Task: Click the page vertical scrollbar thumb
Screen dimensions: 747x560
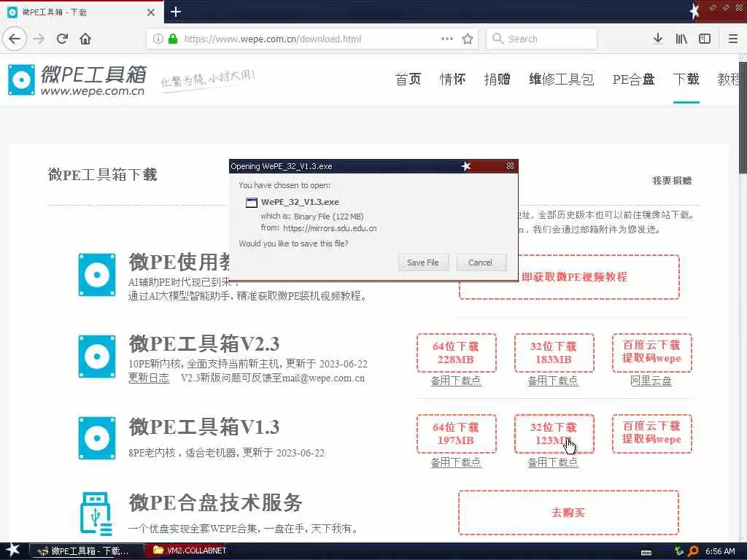Action: tap(743, 117)
